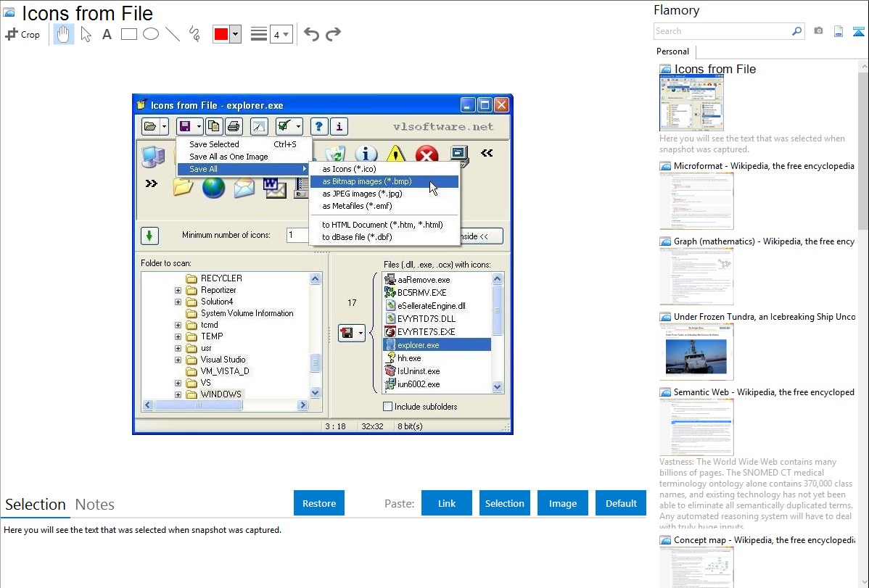Switch to the Notes tab
This screenshot has height=588, width=869.
click(x=95, y=505)
